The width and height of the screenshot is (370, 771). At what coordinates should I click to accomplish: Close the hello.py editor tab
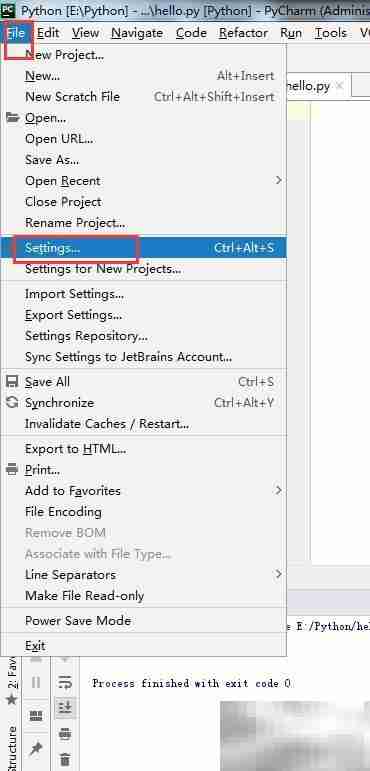339,86
